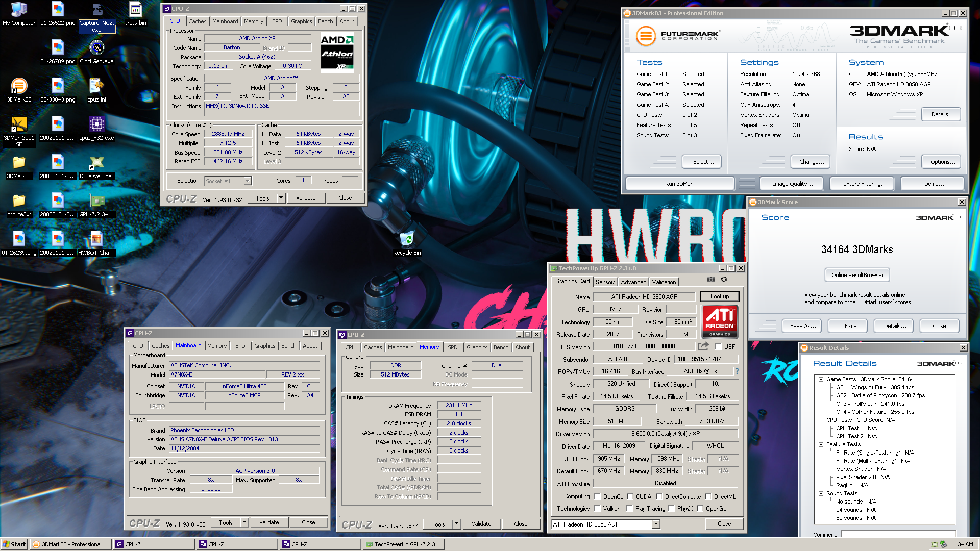Select the HWBOT-Cha... desktop icon
Image resolution: width=980 pixels, height=551 pixels.
(x=96, y=243)
